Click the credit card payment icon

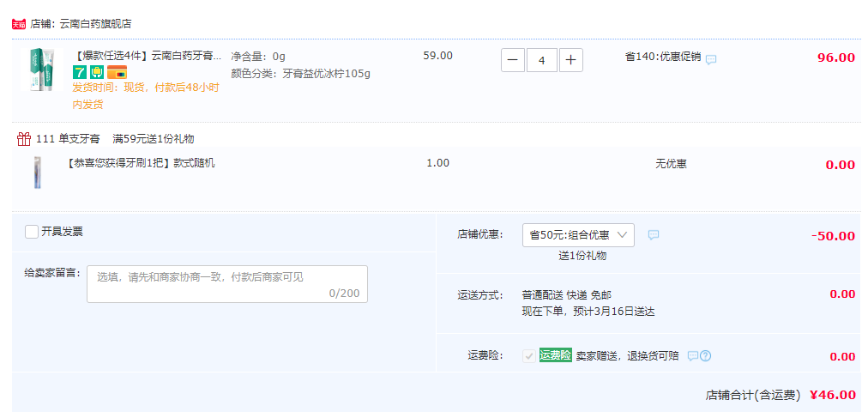click(117, 72)
